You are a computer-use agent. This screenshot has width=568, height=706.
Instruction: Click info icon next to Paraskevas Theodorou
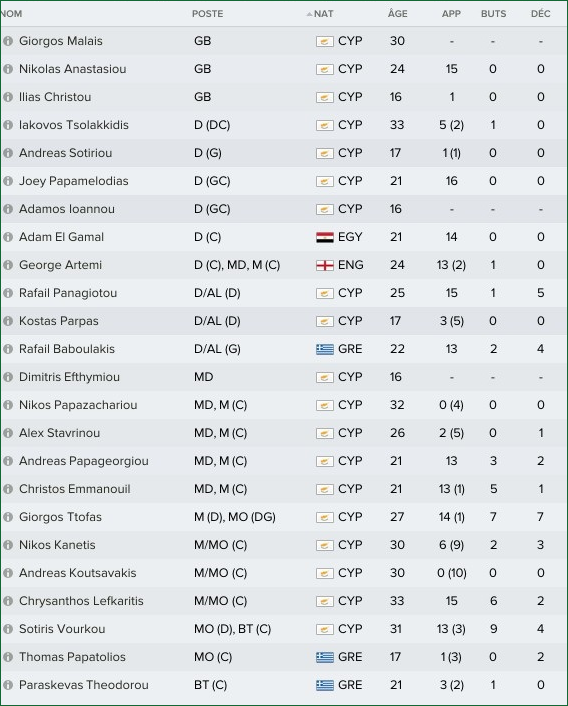(x=8, y=685)
